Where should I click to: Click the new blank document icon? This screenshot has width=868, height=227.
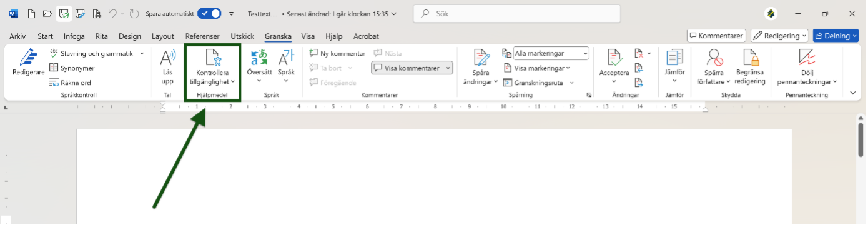[x=31, y=13]
